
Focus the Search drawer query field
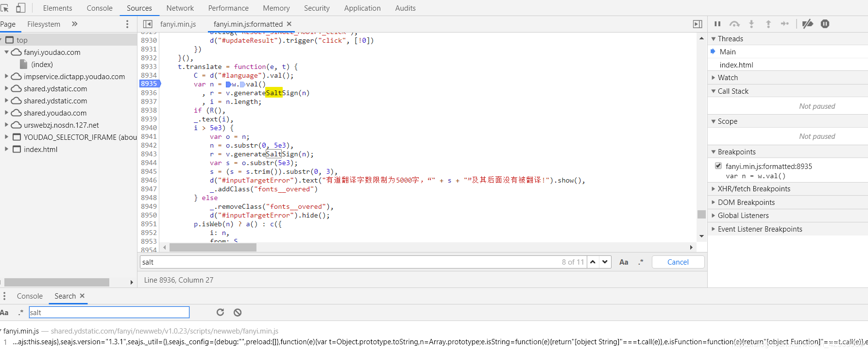(109, 312)
